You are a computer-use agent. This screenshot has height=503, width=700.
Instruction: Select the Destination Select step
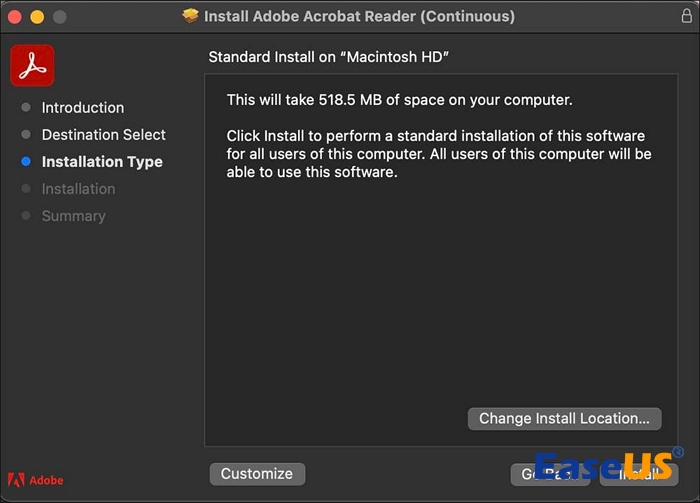pos(104,135)
